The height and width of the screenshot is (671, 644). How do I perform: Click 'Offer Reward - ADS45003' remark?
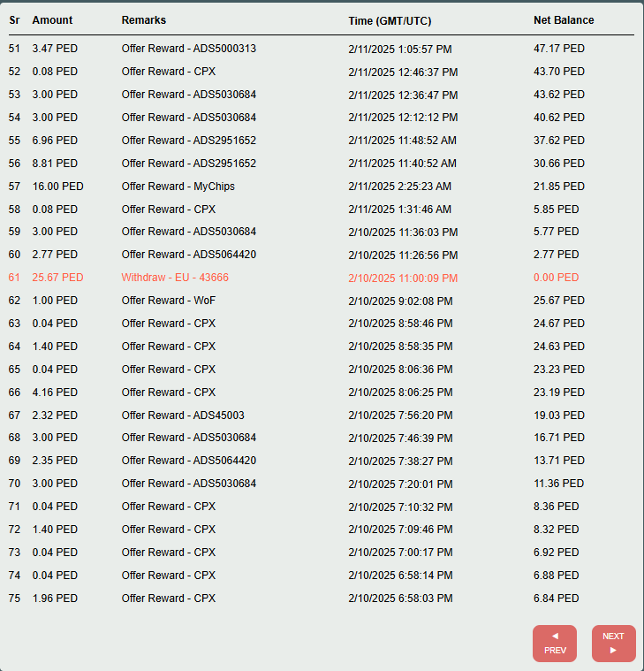point(183,416)
